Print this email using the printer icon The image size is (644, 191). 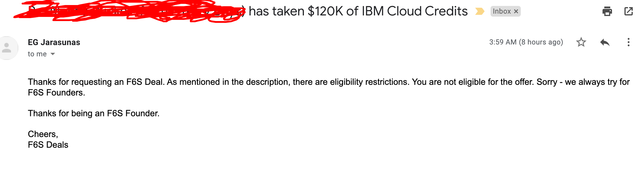click(607, 11)
